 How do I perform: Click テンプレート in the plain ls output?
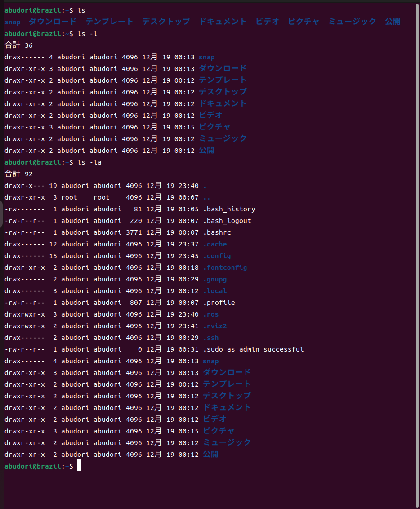pyautogui.click(x=109, y=22)
